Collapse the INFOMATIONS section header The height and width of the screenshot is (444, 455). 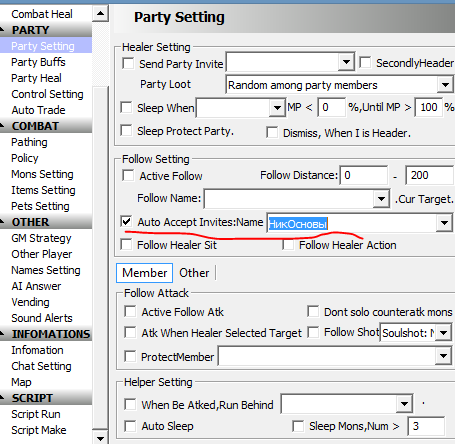[x=46, y=334]
